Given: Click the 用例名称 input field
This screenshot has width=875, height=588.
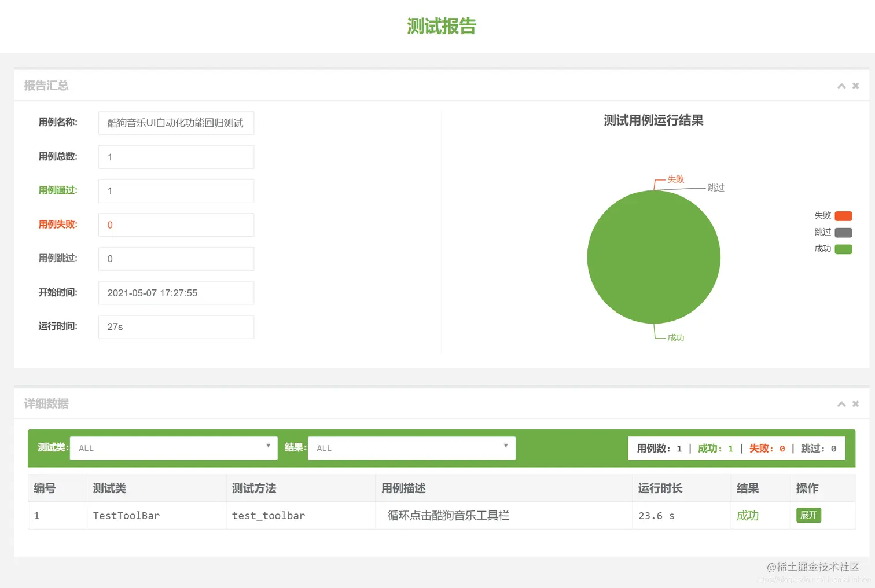Looking at the screenshot, I should pos(176,123).
